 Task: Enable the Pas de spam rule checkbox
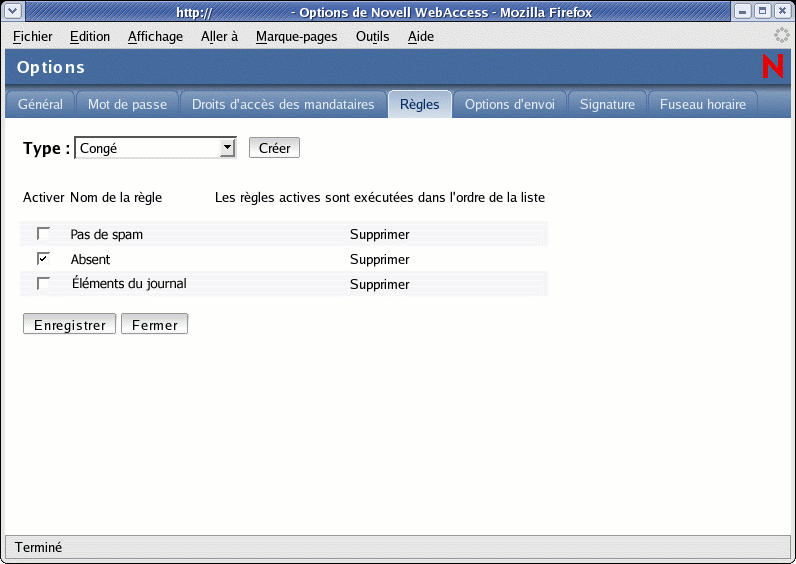pyautogui.click(x=43, y=234)
